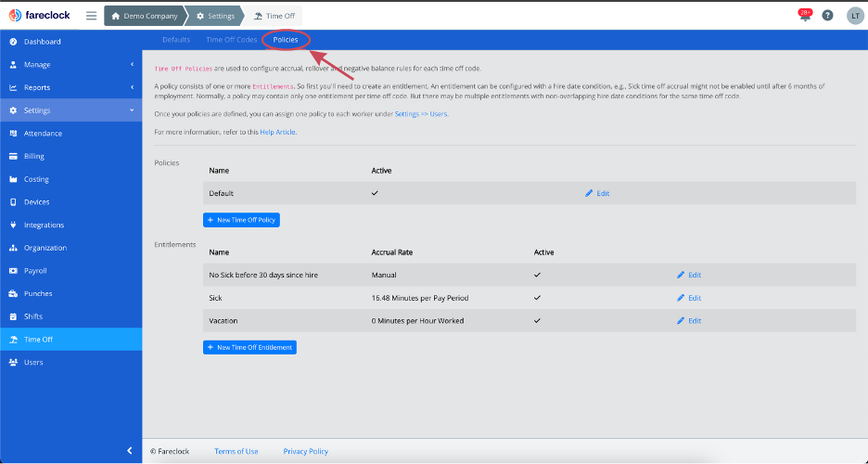Select '16.48 Minutes per Pay Period' cell
The width and height of the screenshot is (868, 464).
pos(420,298)
